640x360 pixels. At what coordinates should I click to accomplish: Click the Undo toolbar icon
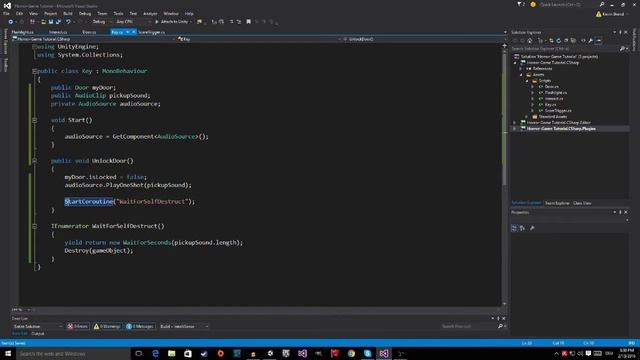pyautogui.click(x=69, y=22)
